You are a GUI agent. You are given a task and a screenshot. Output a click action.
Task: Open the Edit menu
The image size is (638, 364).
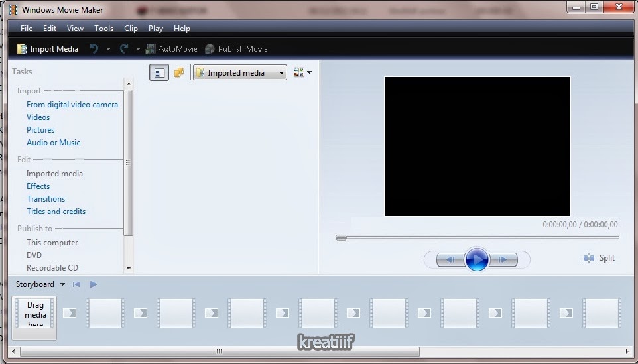[50, 28]
